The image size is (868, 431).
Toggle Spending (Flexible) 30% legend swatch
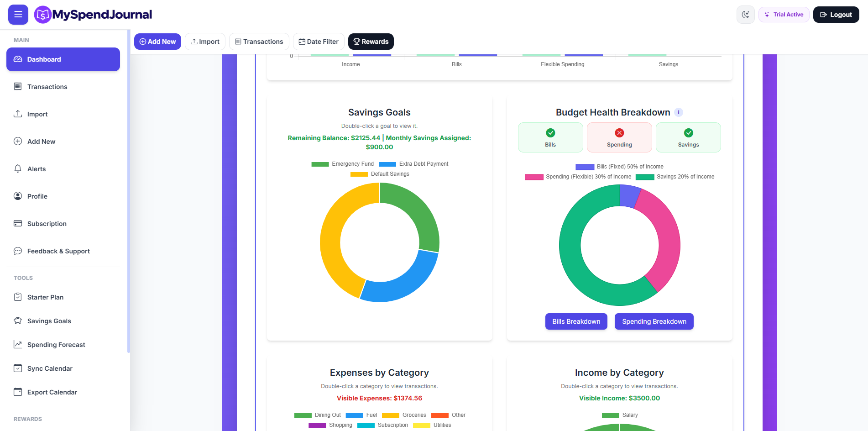(x=534, y=177)
